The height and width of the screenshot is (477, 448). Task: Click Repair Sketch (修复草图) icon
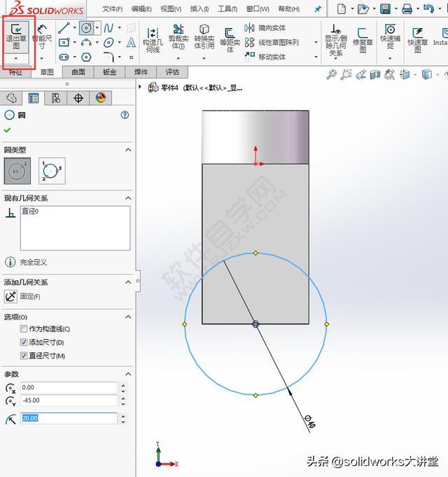(x=363, y=40)
